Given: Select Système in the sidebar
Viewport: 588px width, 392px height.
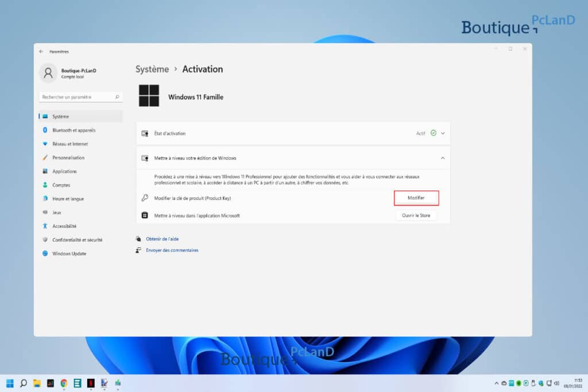Looking at the screenshot, I should [80, 117].
